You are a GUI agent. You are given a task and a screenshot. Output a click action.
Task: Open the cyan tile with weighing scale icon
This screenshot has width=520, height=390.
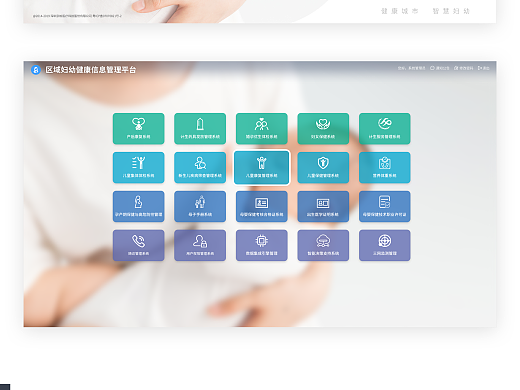(x=385, y=168)
